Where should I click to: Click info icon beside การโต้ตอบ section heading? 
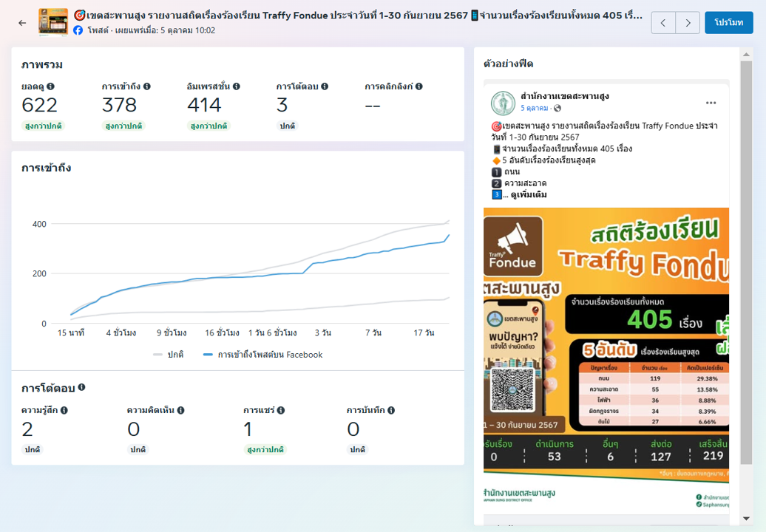(x=82, y=387)
